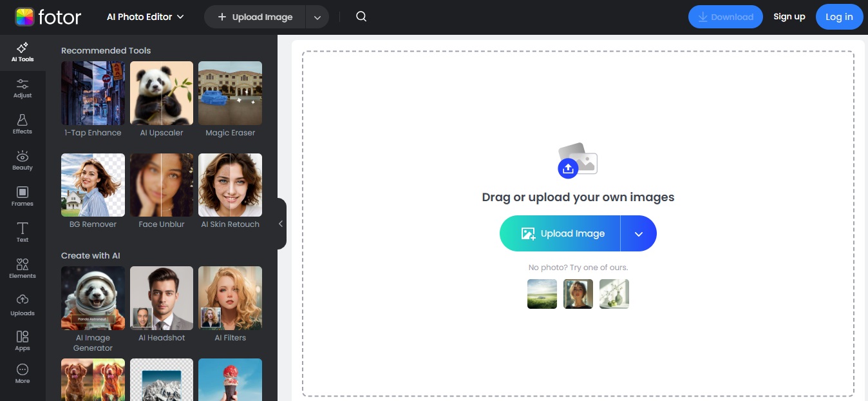Open the Apps panel
Screen dimensions: 868x401
tap(23, 341)
